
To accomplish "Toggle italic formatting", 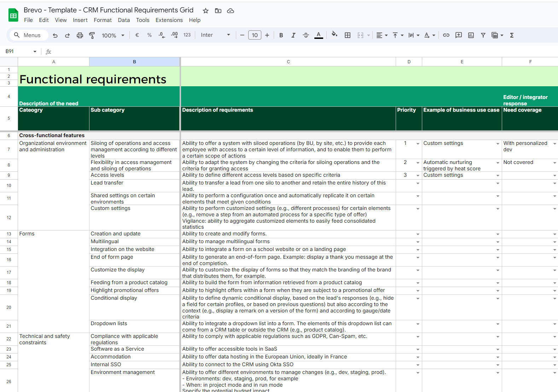I will point(293,35).
